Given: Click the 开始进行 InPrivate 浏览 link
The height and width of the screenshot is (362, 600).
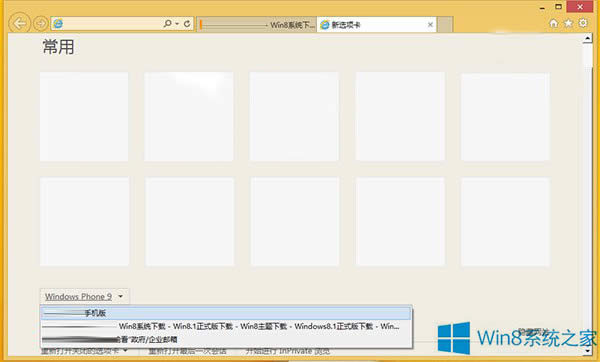Looking at the screenshot, I should tap(288, 351).
